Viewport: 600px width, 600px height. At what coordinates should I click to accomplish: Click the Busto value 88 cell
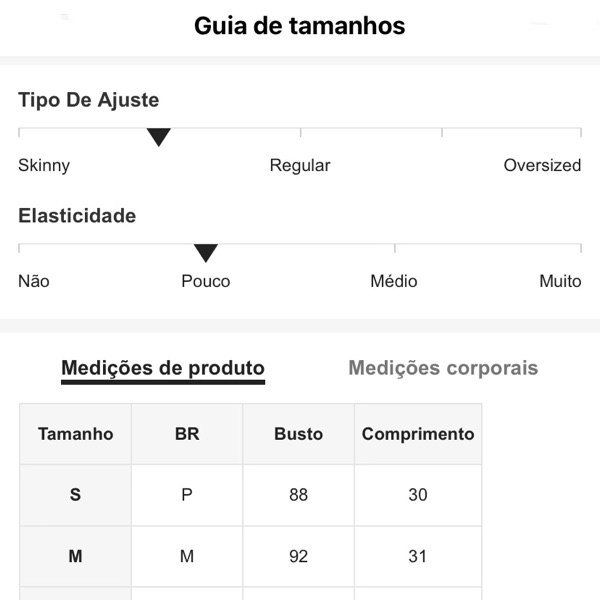coord(298,495)
